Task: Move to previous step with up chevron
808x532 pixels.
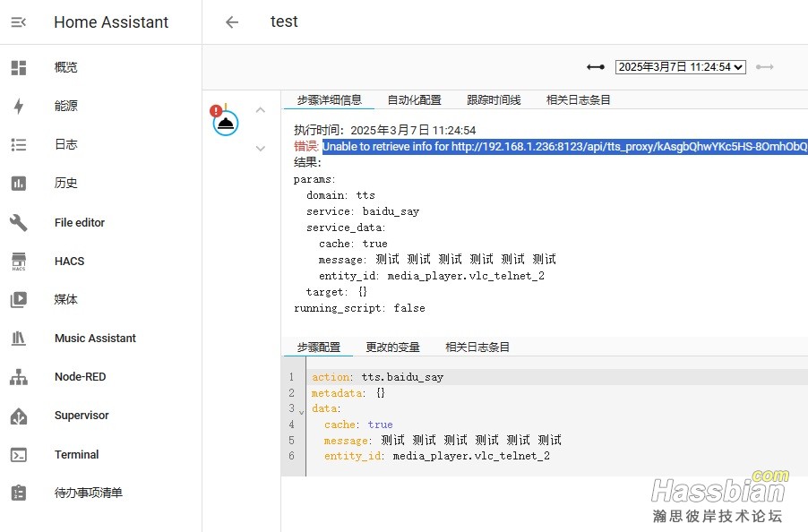Action: (x=261, y=109)
